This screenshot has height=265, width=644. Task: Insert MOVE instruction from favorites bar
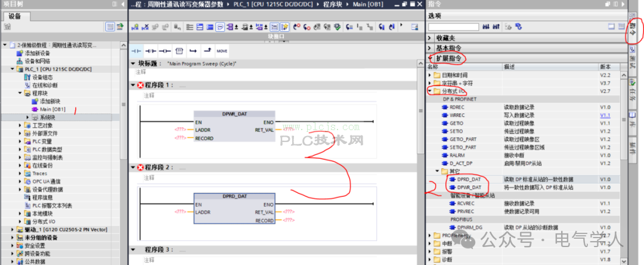(x=222, y=51)
